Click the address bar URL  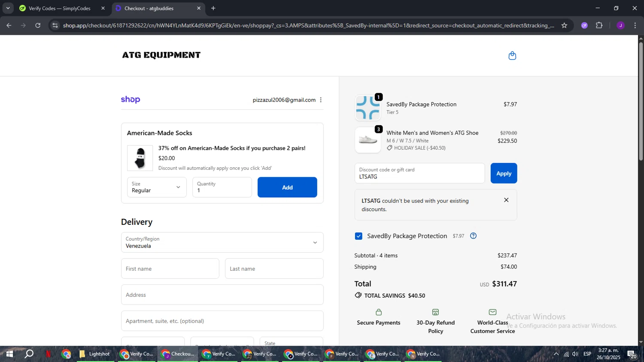coord(308,26)
